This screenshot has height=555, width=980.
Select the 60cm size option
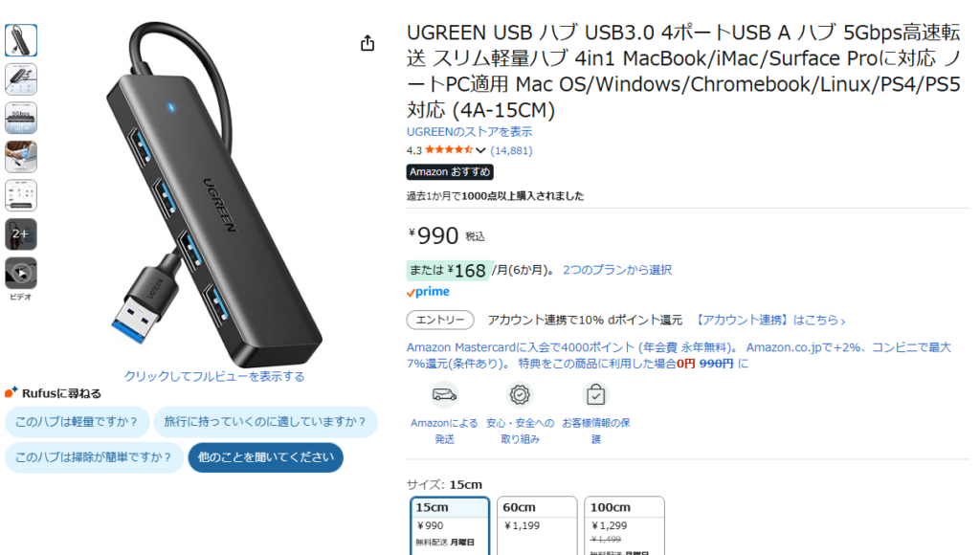pos(537,525)
